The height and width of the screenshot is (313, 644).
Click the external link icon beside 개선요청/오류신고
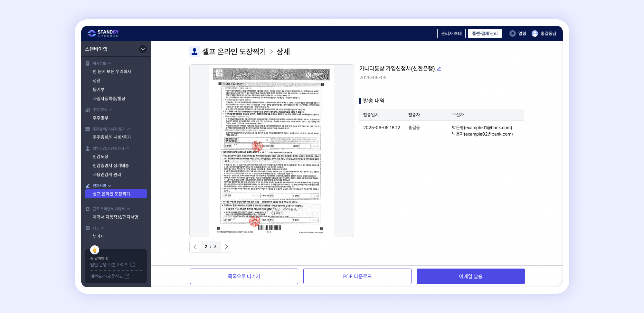(127, 276)
